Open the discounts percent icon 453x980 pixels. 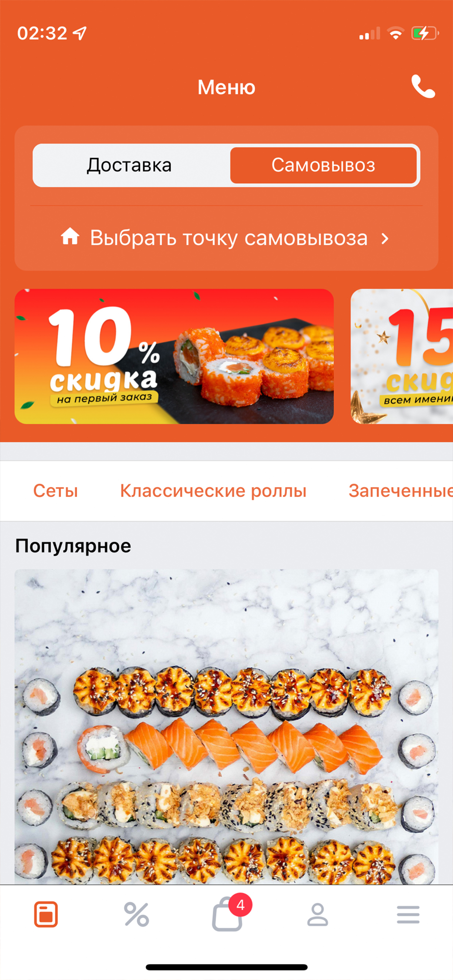(136, 914)
